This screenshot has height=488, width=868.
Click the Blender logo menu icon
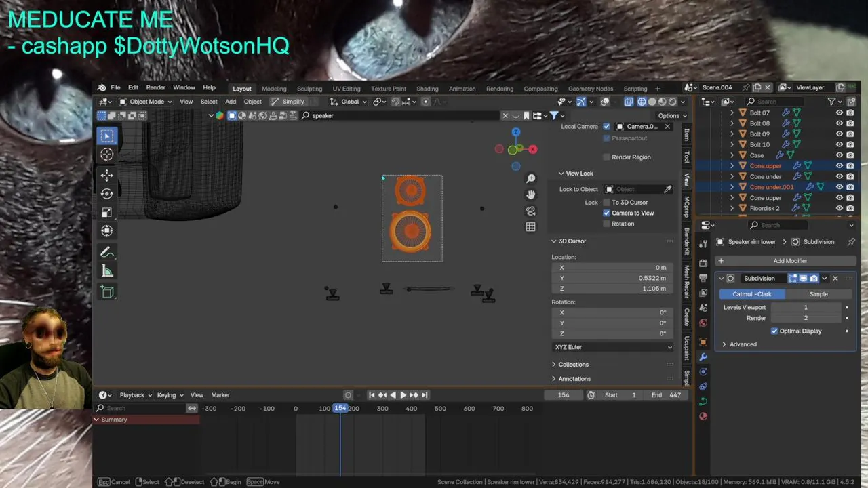tap(102, 88)
